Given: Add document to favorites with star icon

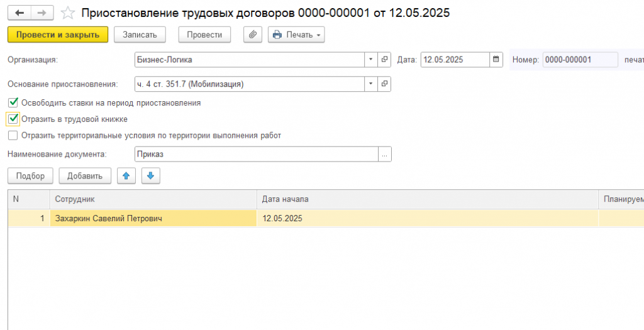Looking at the screenshot, I should pyautogui.click(x=68, y=14).
